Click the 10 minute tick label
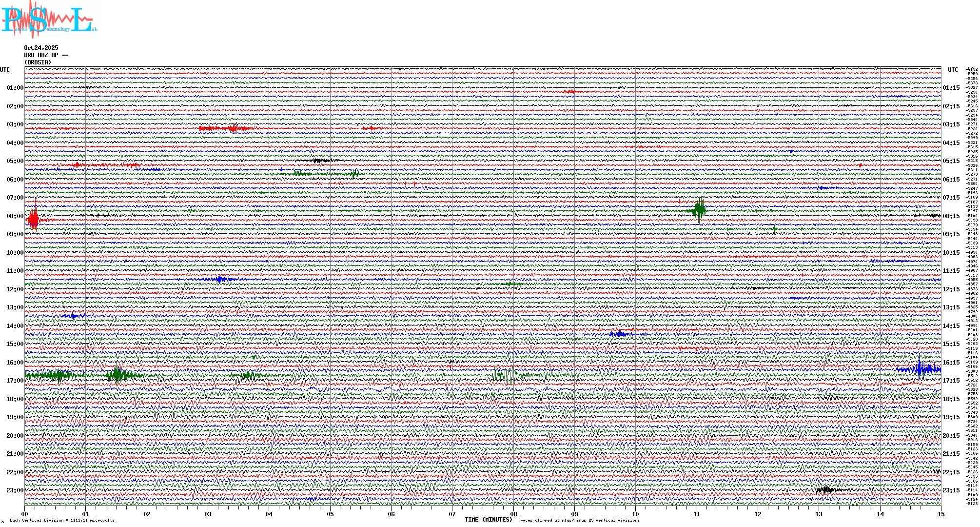The width and height of the screenshot is (980, 527). coord(635,514)
